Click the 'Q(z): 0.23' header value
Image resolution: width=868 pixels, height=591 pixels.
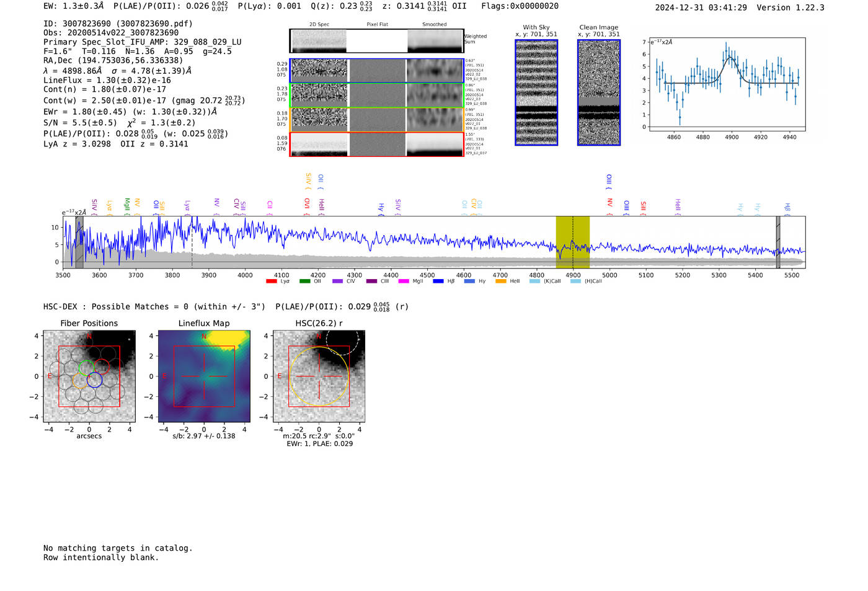tap(334, 6)
